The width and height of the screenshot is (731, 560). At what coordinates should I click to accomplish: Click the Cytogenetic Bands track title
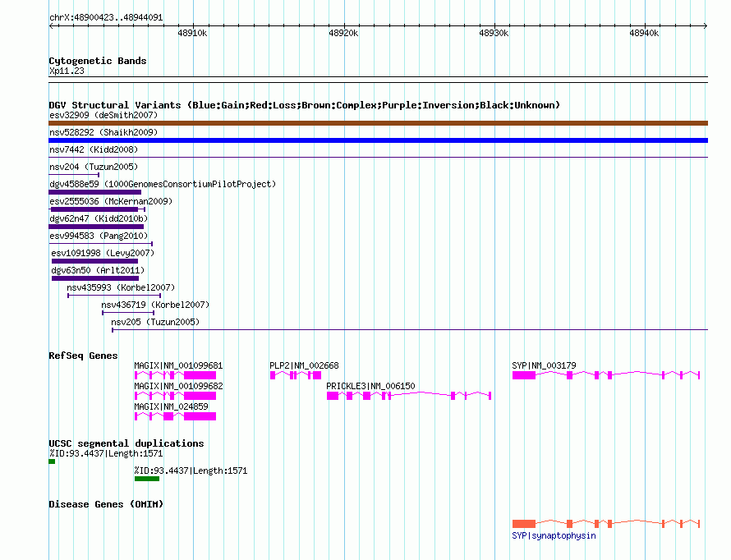(98, 61)
